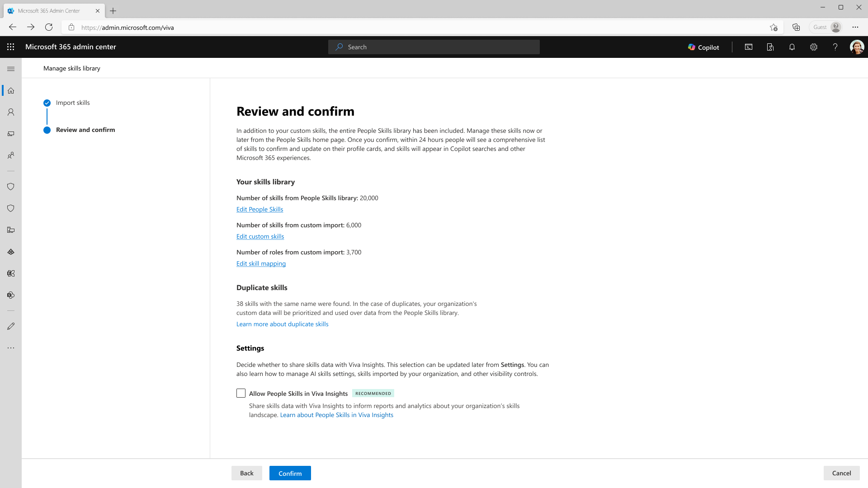Click the Confirm button
This screenshot has width=868, height=488.
290,473
